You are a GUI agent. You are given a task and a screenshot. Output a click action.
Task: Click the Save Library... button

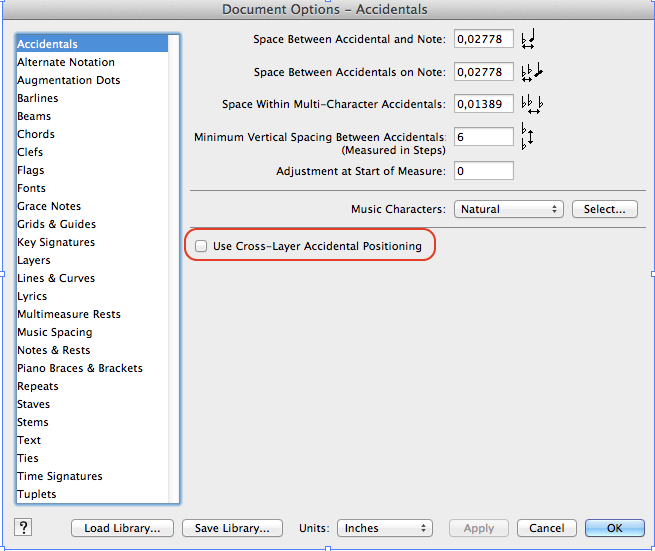pos(232,528)
